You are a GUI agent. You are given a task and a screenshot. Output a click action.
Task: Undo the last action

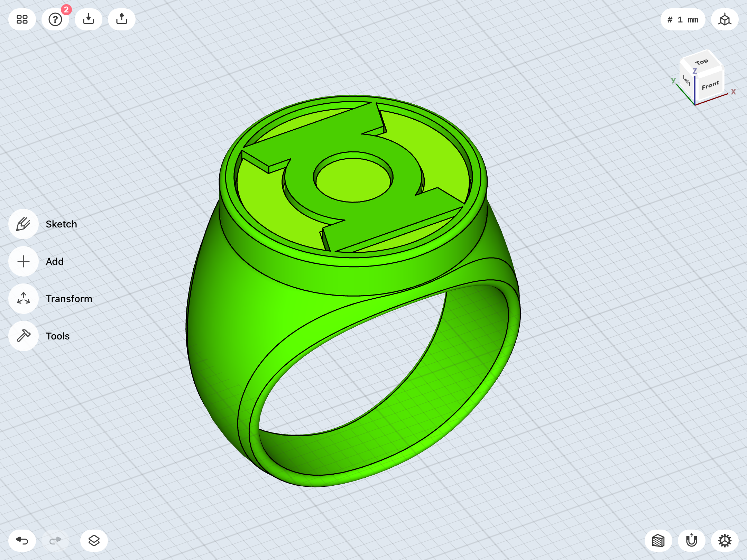[x=22, y=541]
